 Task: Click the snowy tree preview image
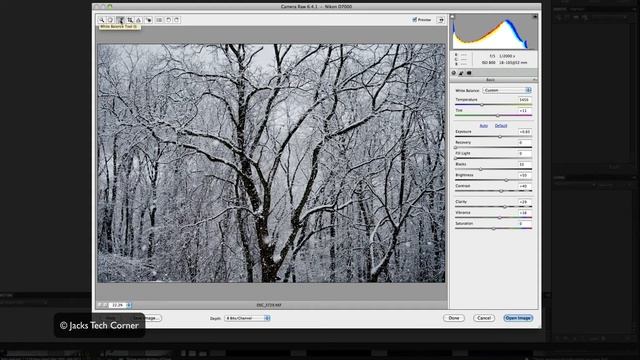pyautogui.click(x=271, y=163)
